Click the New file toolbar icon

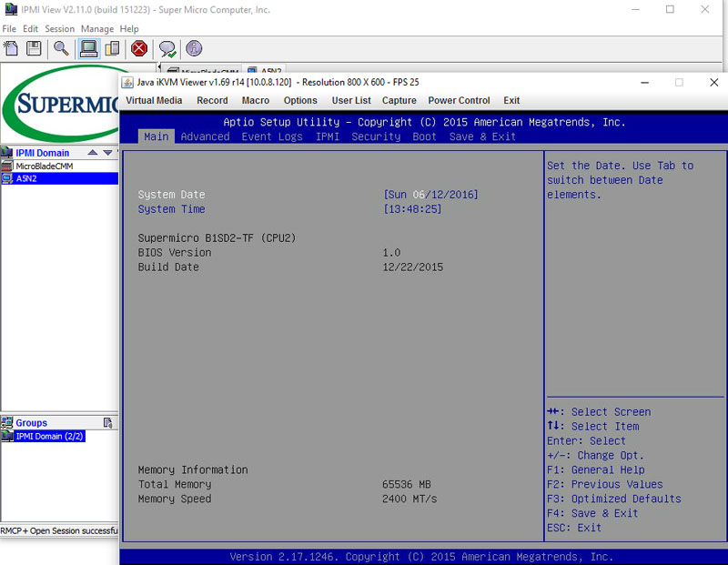[10, 48]
